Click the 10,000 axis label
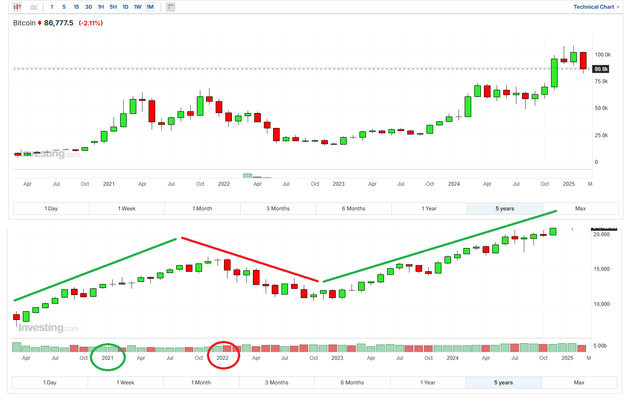 click(x=602, y=304)
